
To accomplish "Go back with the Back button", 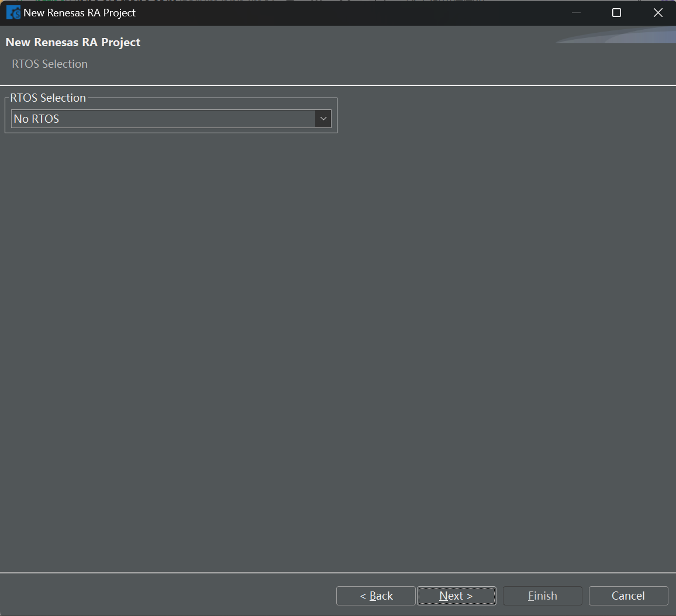I will (x=376, y=596).
